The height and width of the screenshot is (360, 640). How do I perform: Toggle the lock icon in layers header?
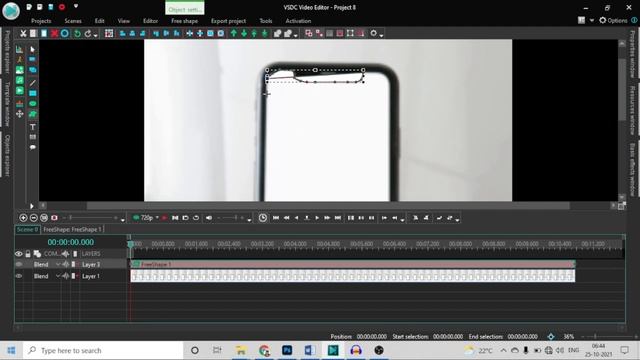[x=28, y=254]
